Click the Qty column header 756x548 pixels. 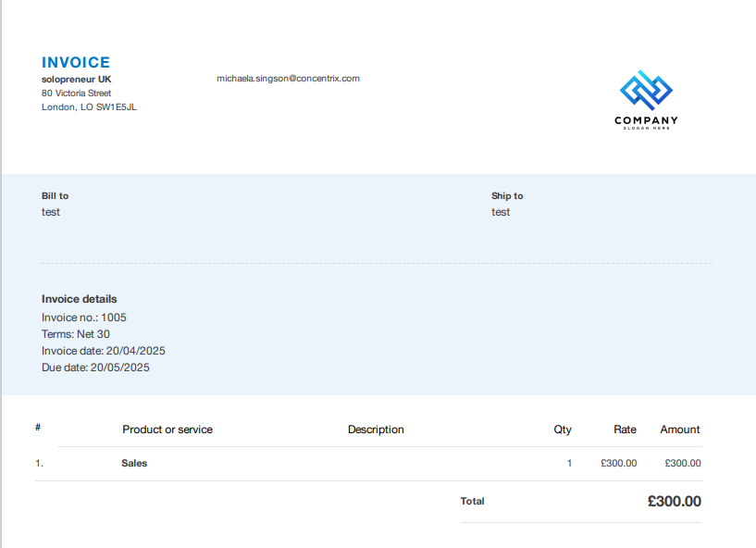point(563,430)
